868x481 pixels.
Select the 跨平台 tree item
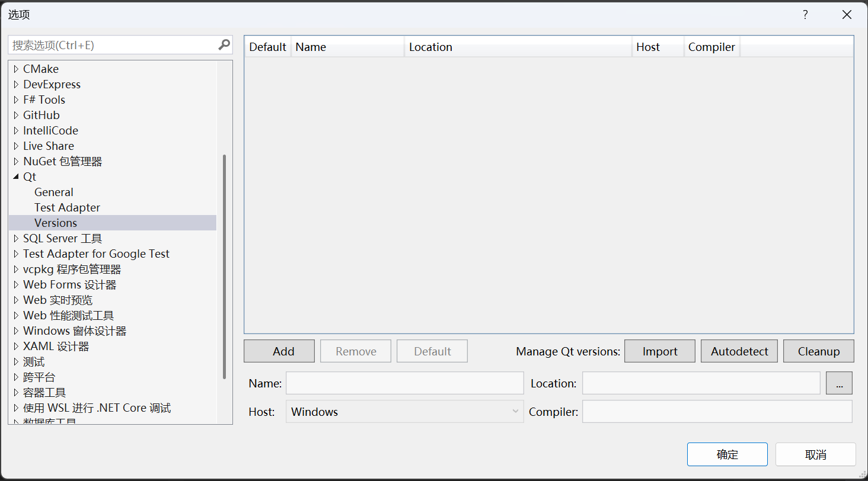39,377
